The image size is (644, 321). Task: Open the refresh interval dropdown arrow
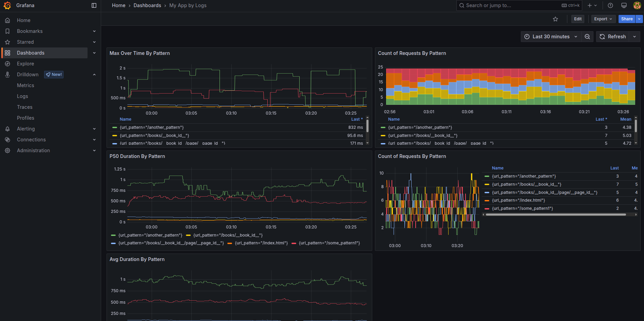[x=634, y=37]
